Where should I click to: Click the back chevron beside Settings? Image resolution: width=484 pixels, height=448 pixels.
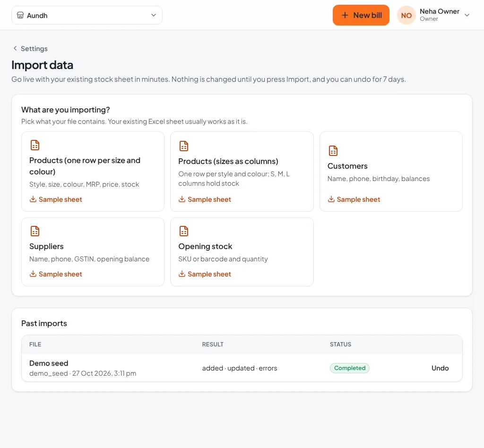click(15, 48)
